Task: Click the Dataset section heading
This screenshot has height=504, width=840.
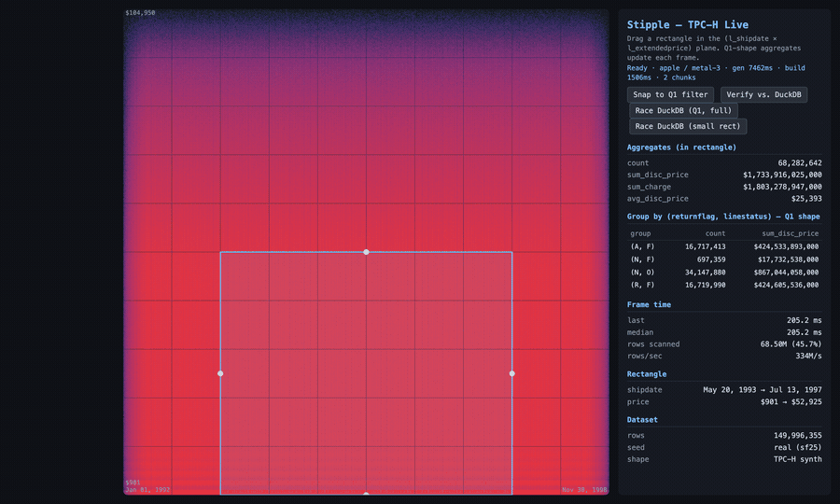Action: click(642, 420)
